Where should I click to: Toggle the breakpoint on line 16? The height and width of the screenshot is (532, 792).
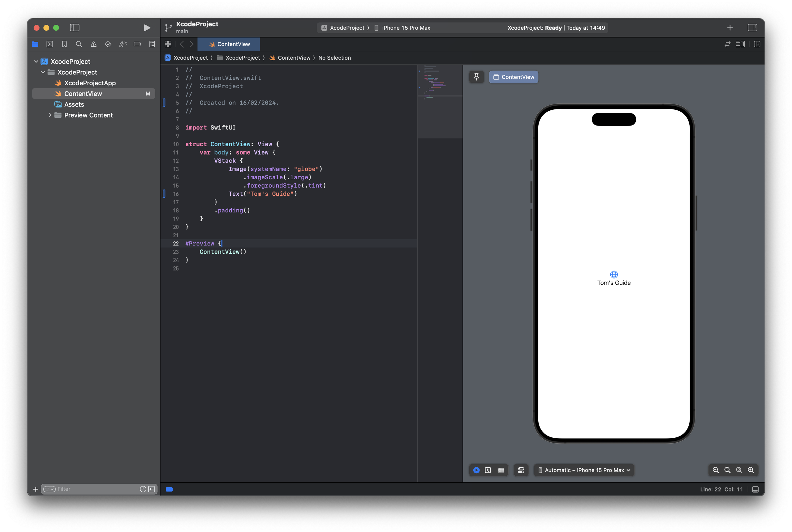[x=165, y=194]
